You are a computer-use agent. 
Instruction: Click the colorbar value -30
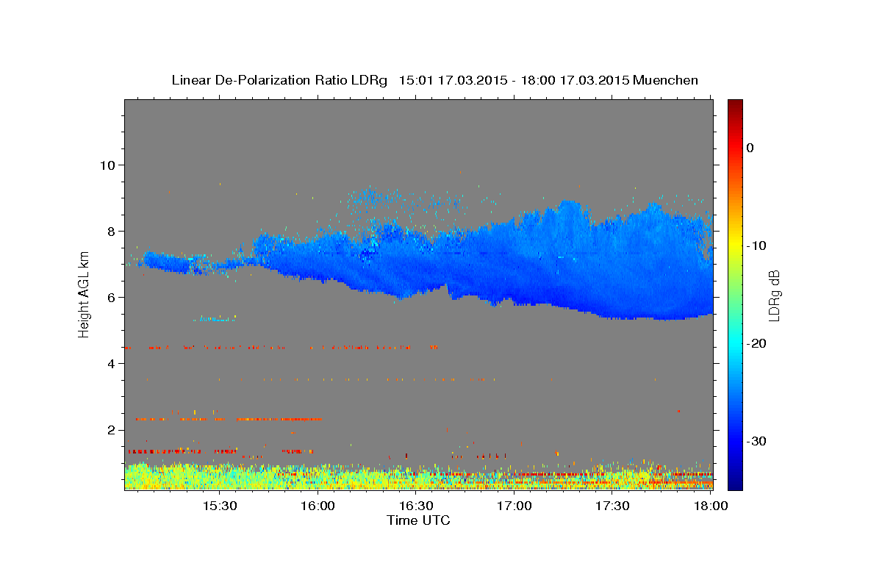point(756,441)
